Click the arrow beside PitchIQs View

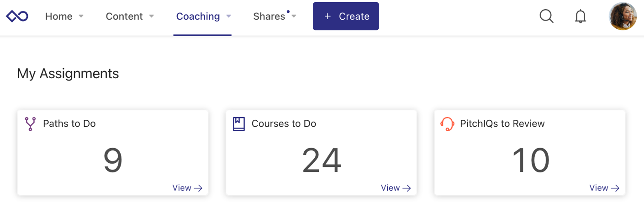[615, 188]
